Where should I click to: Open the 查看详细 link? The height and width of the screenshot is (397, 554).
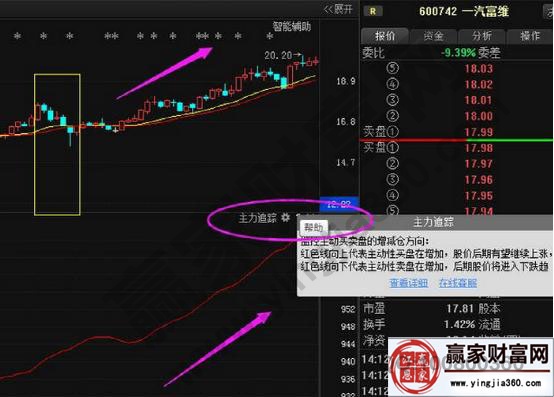409,283
